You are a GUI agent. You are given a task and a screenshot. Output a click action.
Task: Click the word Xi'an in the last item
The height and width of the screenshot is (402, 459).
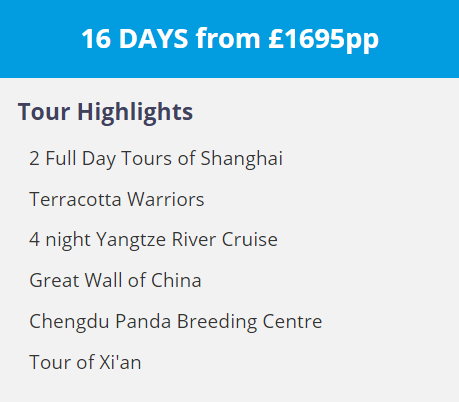(120, 362)
